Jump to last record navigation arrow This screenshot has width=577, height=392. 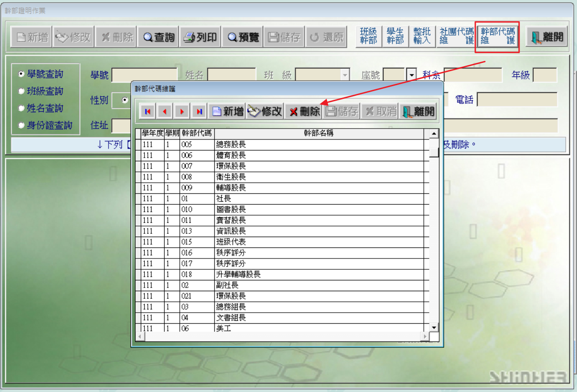coord(199,112)
